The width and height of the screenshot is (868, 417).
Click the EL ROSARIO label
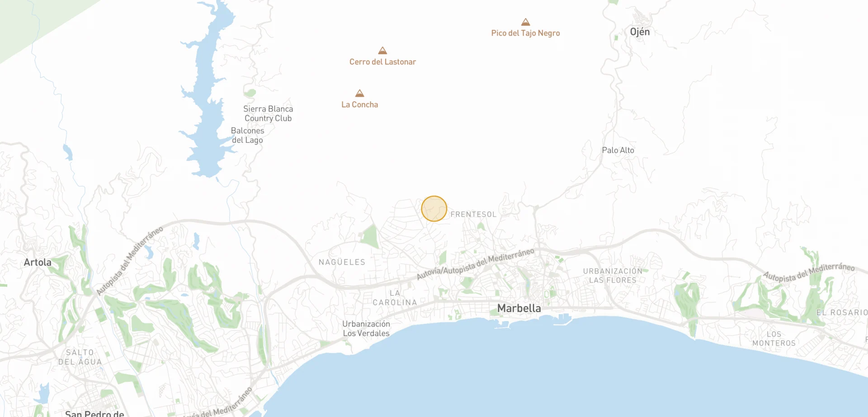click(842, 313)
